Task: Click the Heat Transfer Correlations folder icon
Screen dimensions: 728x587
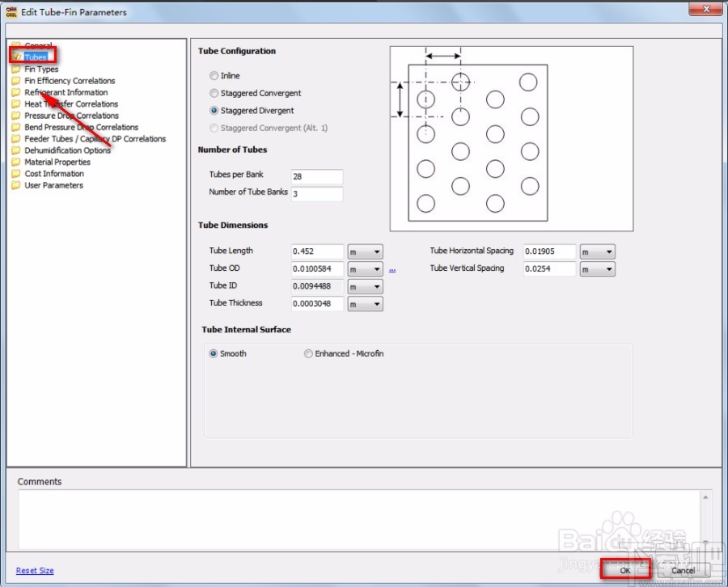Action: [x=16, y=104]
